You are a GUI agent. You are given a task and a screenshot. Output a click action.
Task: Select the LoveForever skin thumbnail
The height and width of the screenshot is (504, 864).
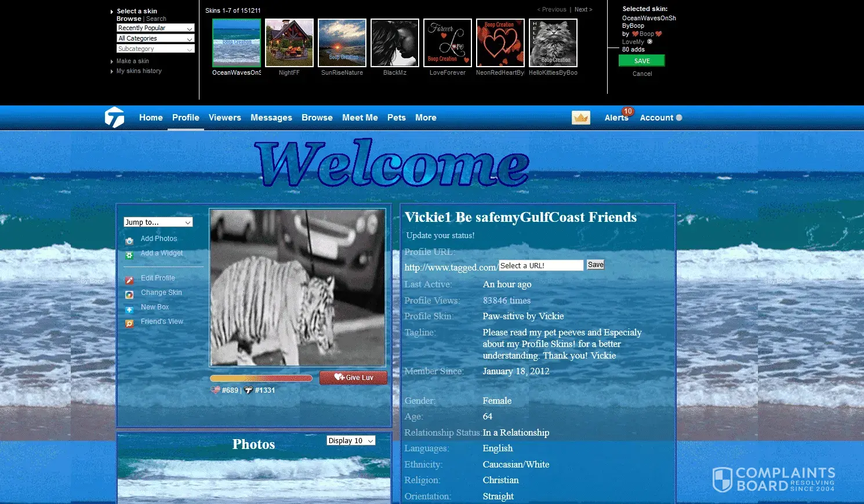(x=448, y=43)
